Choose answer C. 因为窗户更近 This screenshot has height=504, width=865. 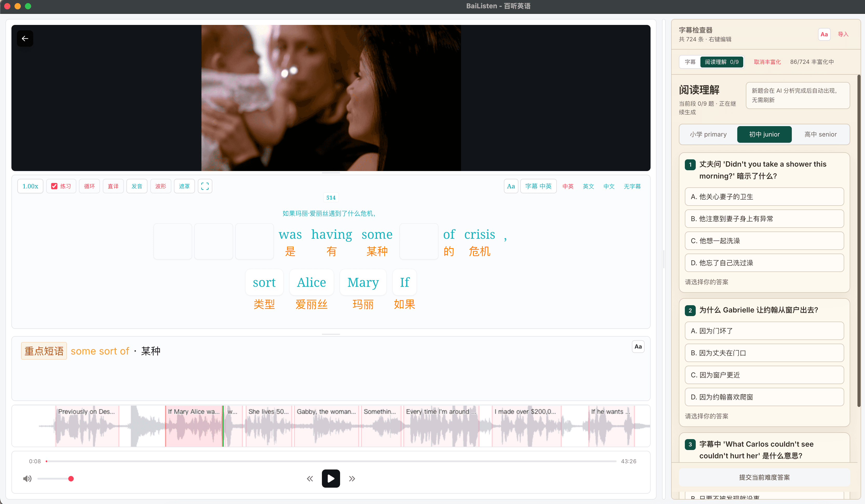[765, 375]
